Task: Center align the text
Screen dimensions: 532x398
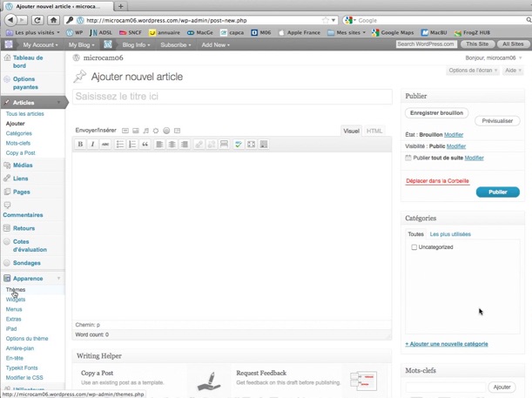Action: pos(172,145)
